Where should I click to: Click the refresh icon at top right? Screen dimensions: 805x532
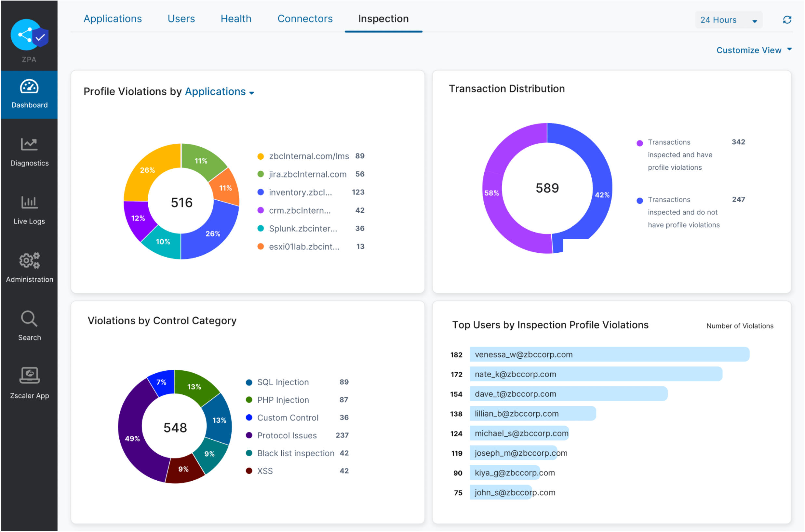(787, 20)
